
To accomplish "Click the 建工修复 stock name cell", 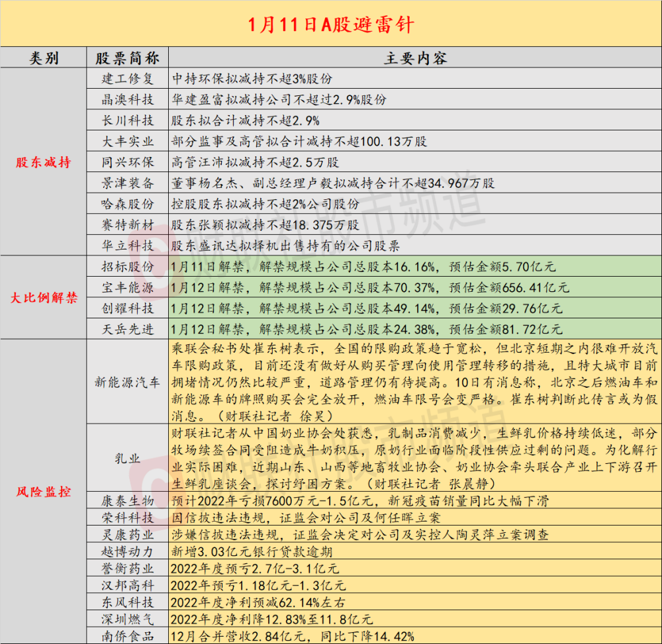I will click(128, 79).
